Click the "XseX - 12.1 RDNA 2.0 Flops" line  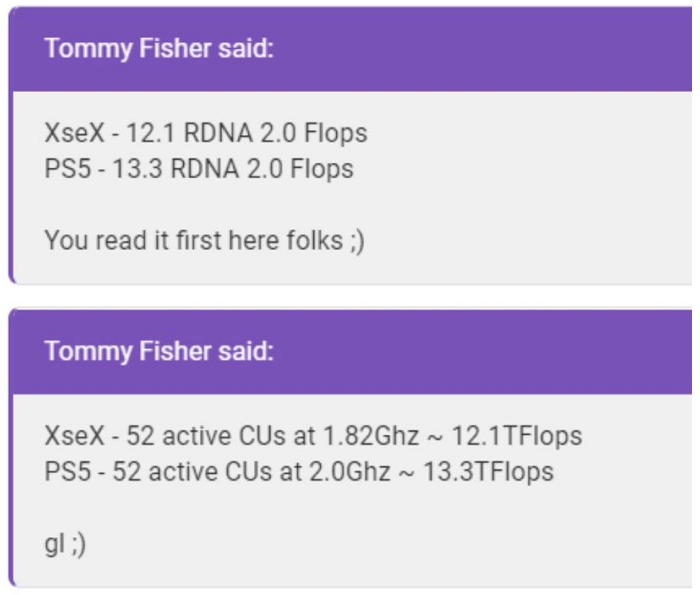206,132
